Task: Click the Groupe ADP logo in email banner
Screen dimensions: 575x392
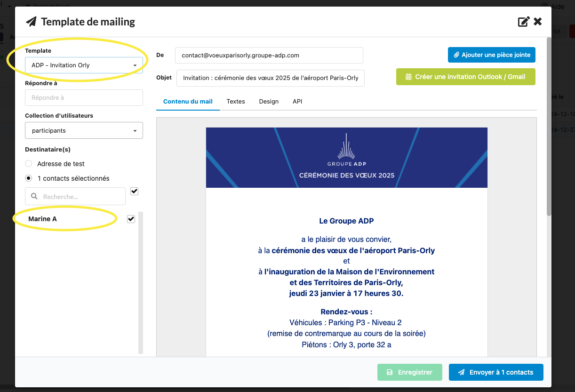Action: click(x=347, y=151)
